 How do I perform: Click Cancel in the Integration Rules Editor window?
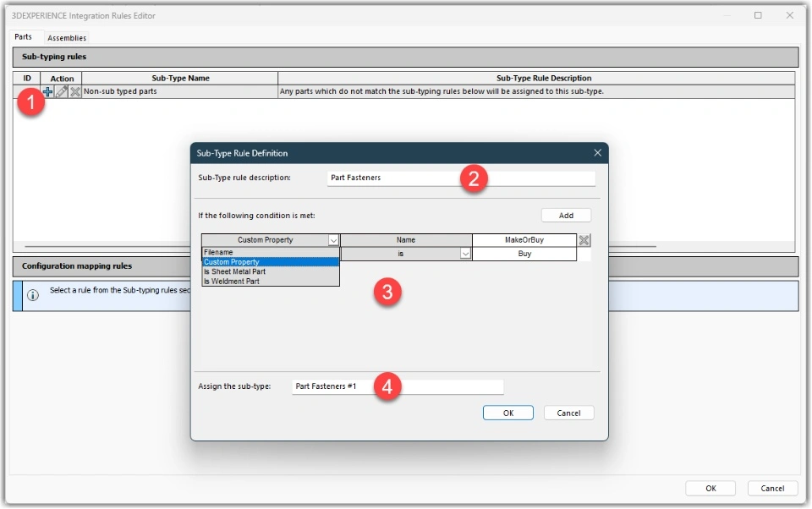[x=772, y=489]
